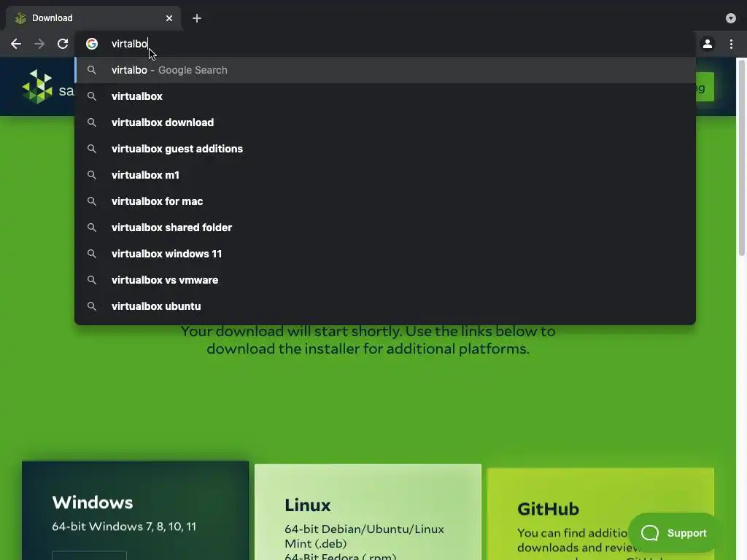Image resolution: width=747 pixels, height=560 pixels.
Task: Choose 'virtualbox for mac' suggestion
Action: click(385, 201)
